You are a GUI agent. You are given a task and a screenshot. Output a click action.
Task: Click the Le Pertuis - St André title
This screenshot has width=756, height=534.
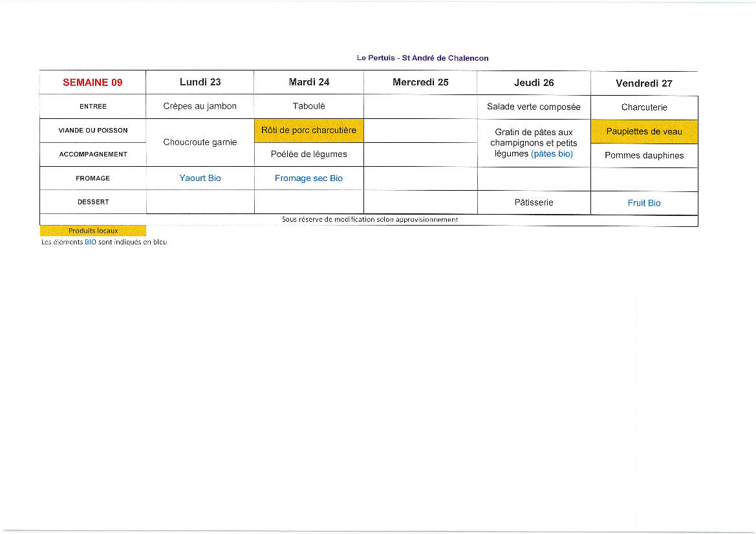click(422, 58)
